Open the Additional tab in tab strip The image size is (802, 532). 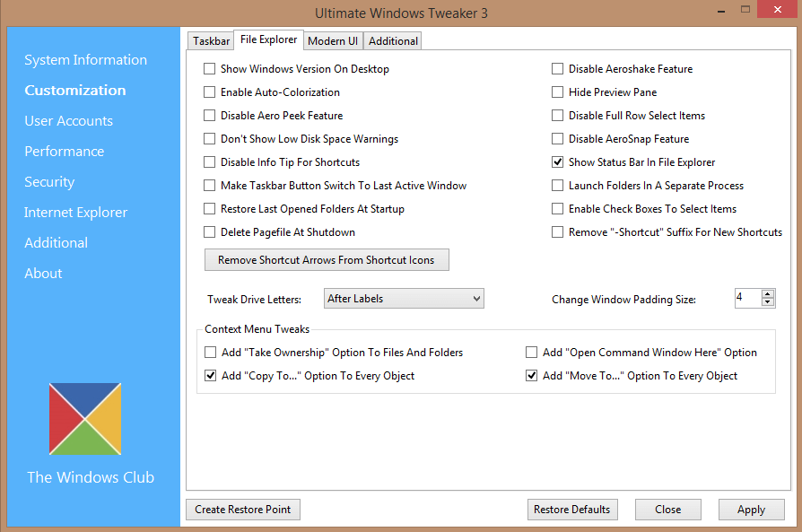[393, 41]
